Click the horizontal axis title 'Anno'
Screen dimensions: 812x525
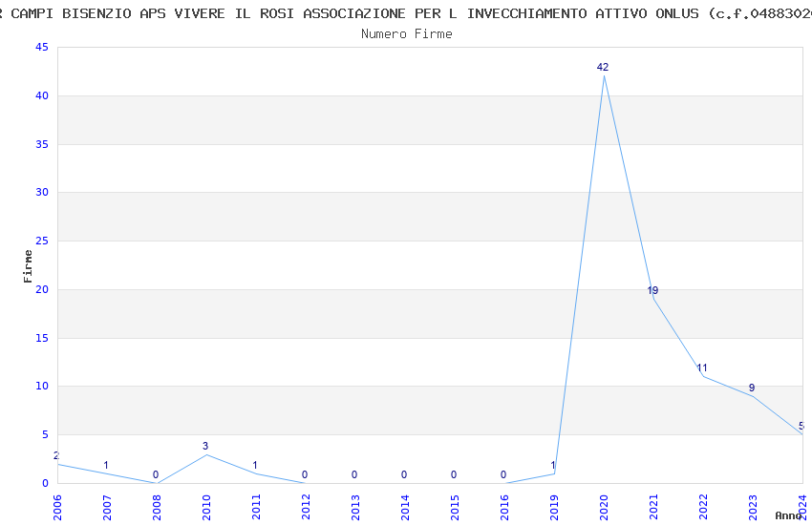point(788,515)
